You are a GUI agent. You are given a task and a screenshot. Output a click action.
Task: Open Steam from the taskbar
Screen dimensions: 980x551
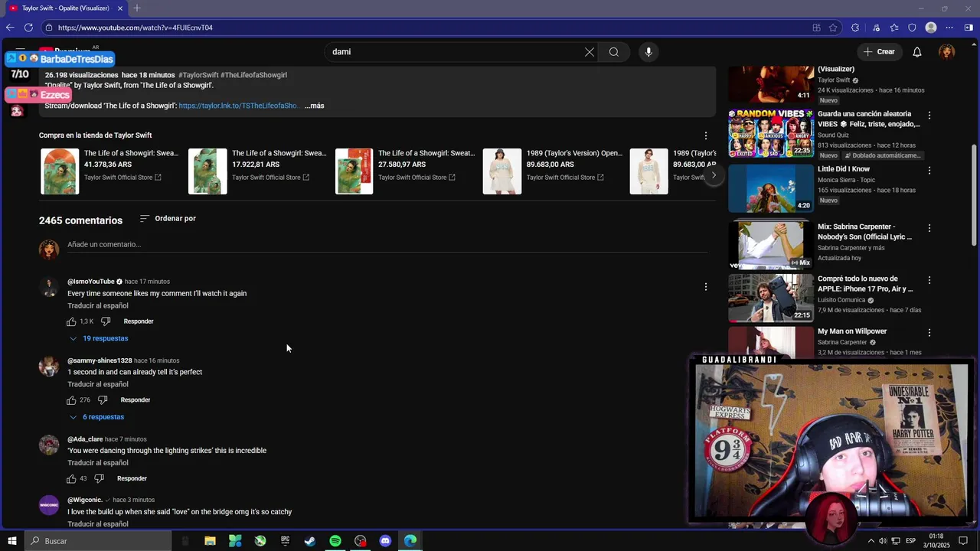click(x=310, y=541)
